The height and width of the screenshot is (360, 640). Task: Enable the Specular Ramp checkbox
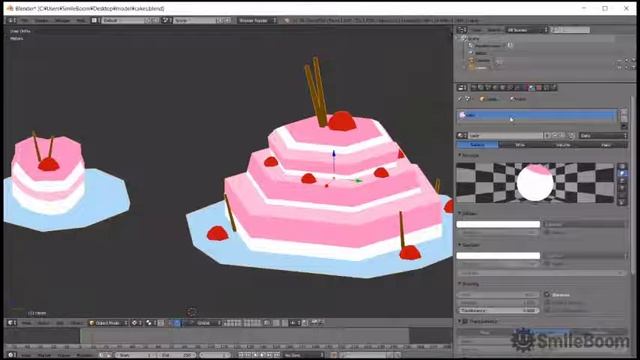[547, 264]
